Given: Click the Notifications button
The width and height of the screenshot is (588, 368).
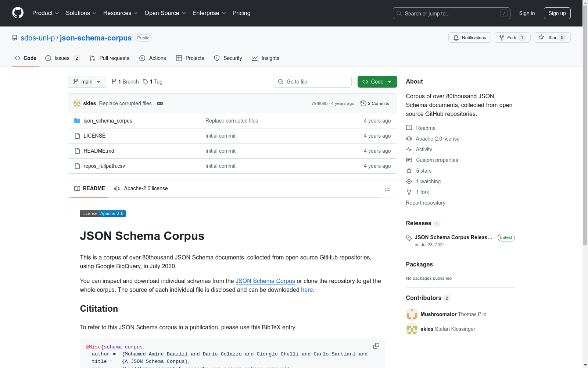Looking at the screenshot, I should click(470, 38).
